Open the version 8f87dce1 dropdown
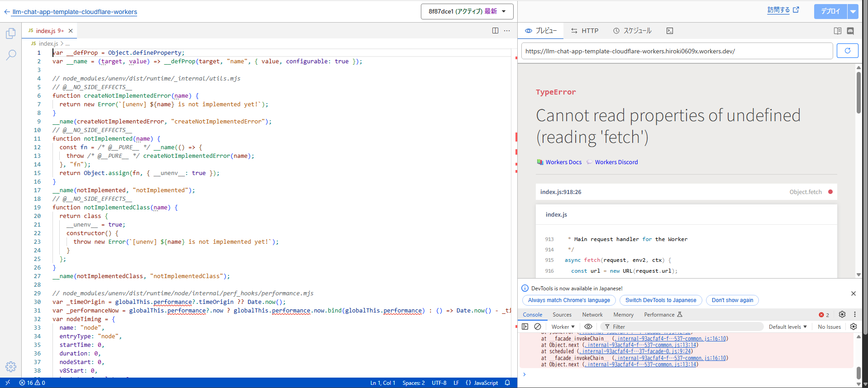 coord(467,11)
